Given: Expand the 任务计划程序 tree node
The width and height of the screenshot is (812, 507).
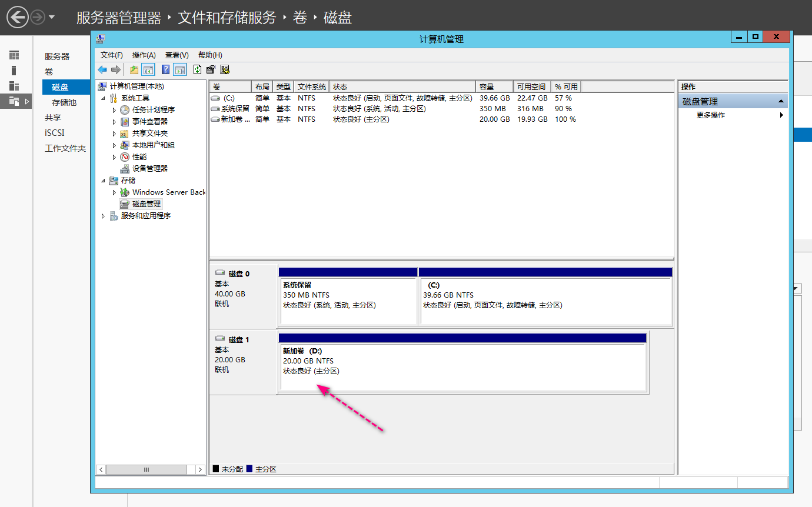Looking at the screenshot, I should 114,110.
